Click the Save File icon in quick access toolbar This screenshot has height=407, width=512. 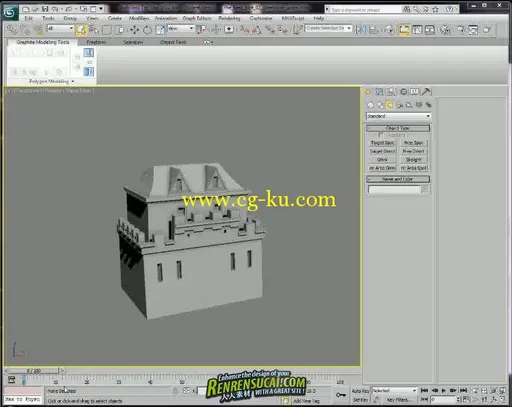pos(46,9)
